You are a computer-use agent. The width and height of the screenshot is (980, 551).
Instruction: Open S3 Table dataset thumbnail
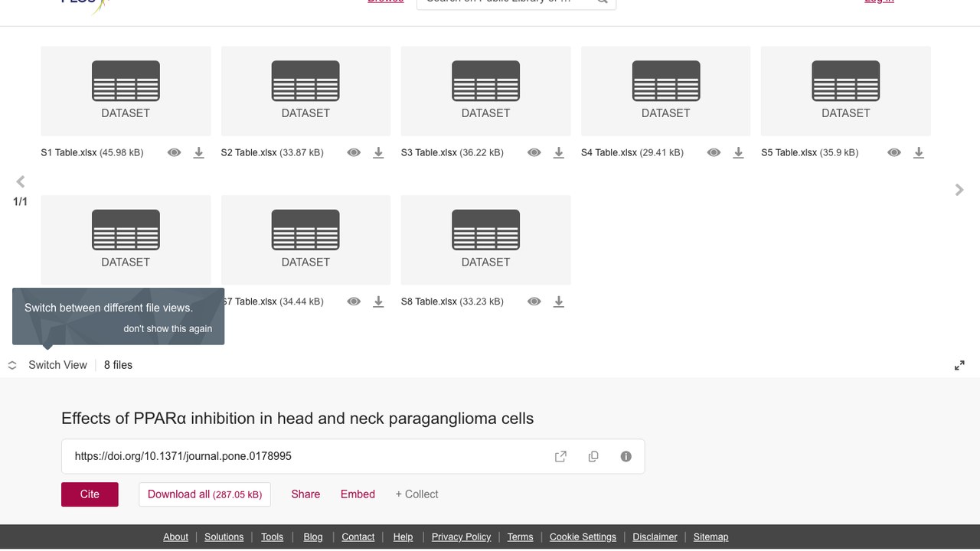point(485,91)
